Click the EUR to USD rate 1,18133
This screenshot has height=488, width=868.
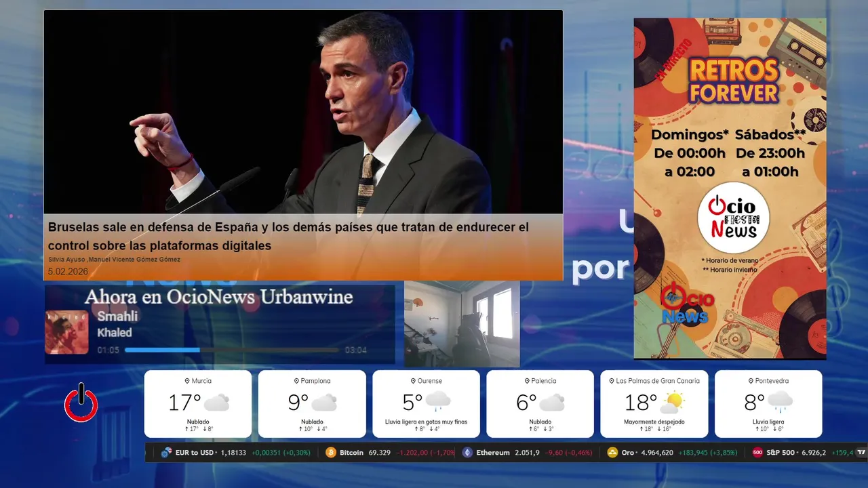pos(235,453)
